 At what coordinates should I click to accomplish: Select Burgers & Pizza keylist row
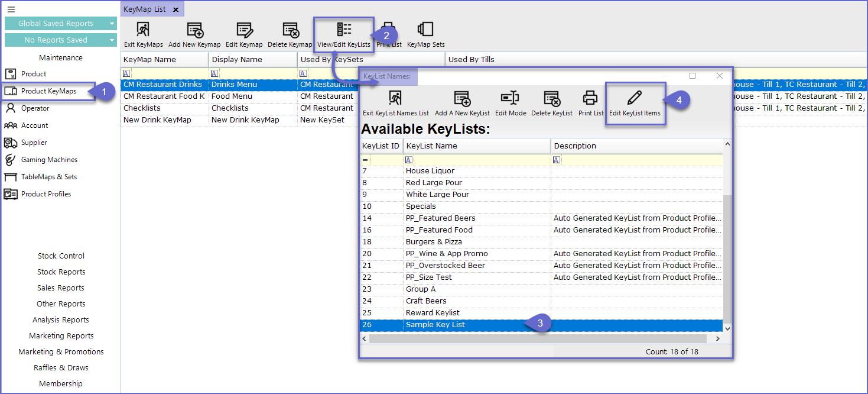click(541, 242)
